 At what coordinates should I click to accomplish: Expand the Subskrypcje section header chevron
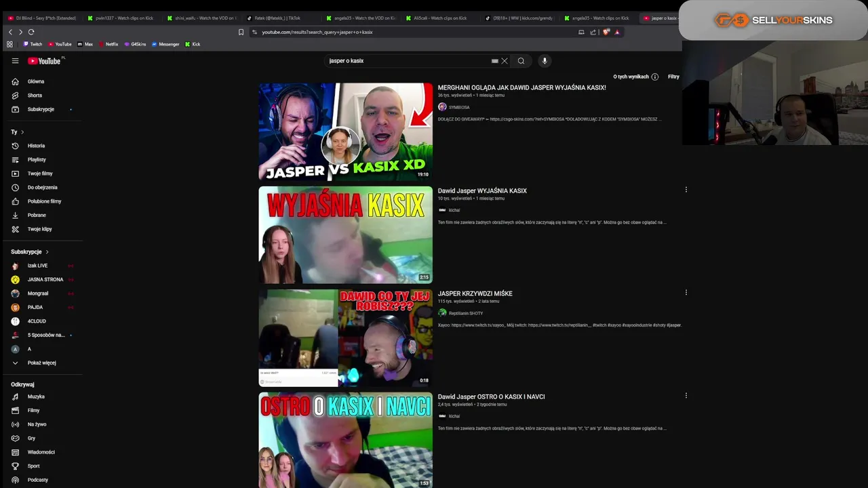(x=47, y=251)
